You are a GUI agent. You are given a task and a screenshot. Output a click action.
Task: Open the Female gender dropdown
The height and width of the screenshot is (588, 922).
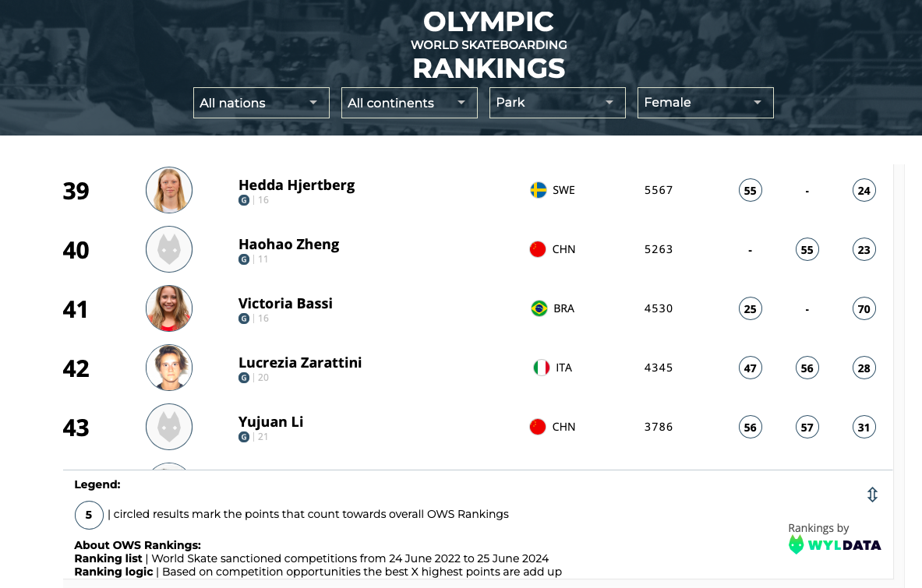point(705,103)
